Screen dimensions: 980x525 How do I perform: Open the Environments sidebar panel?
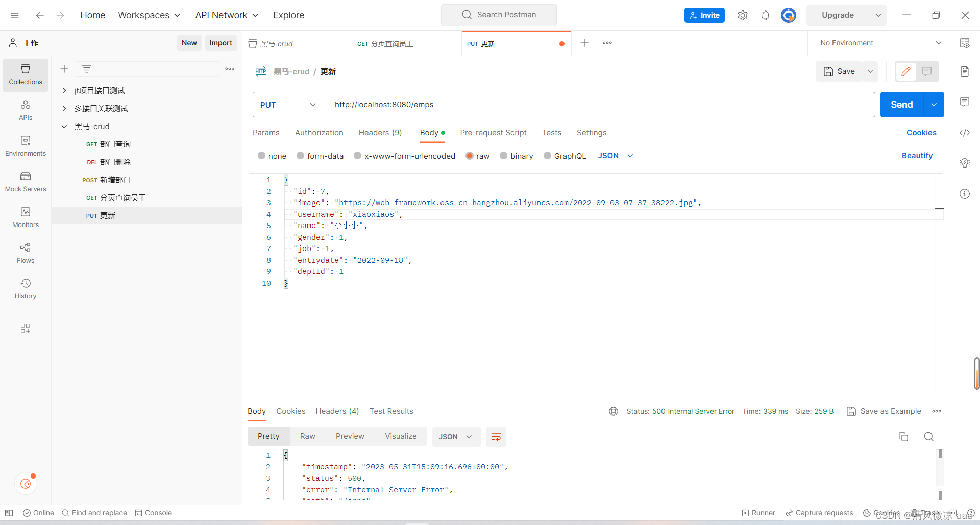pos(26,146)
